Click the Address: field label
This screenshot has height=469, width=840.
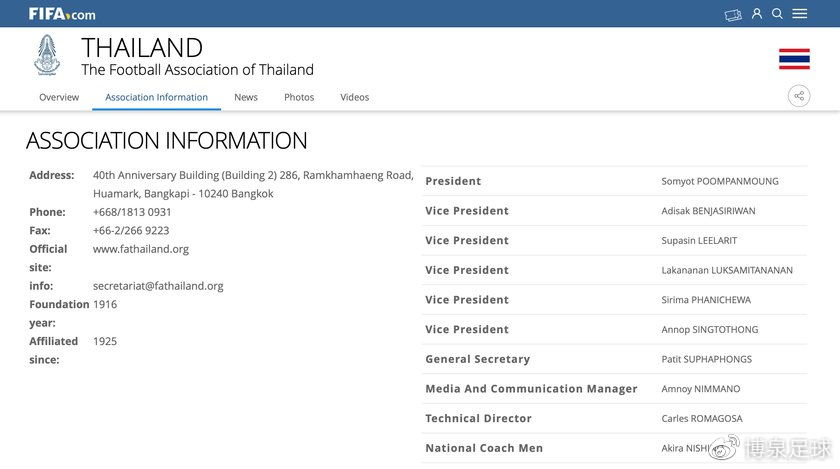[51, 175]
